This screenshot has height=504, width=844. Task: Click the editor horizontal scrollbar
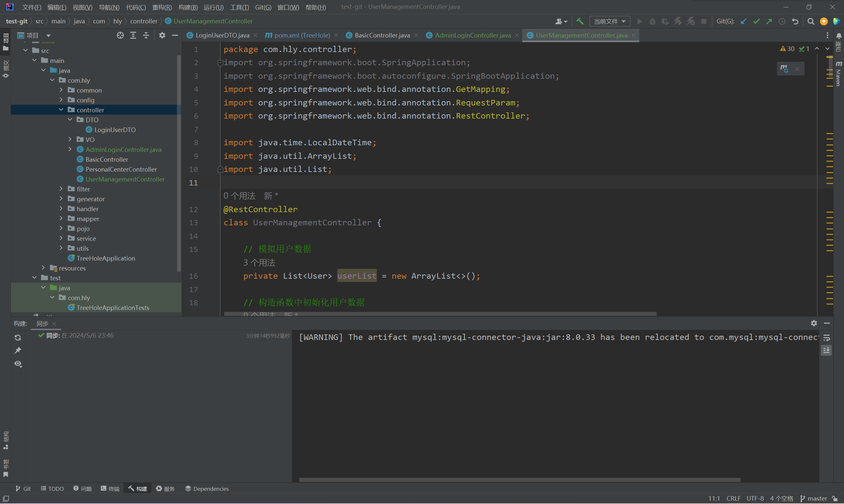pos(440,314)
